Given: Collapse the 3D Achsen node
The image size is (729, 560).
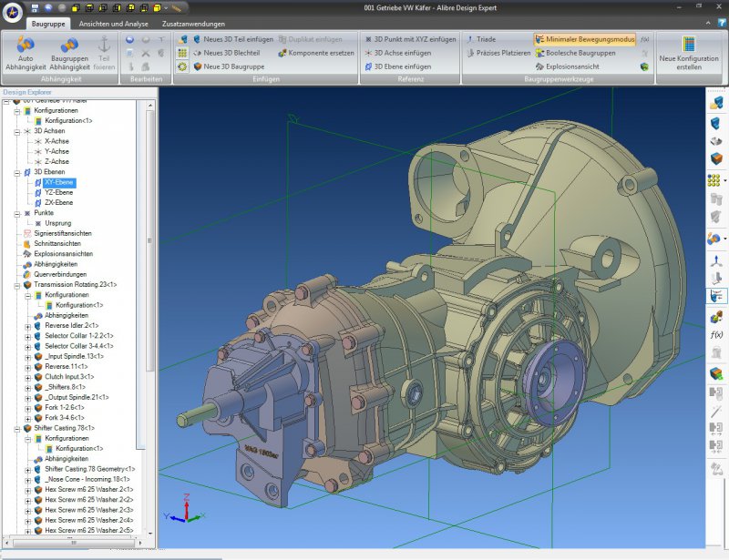Looking at the screenshot, I should (17, 131).
